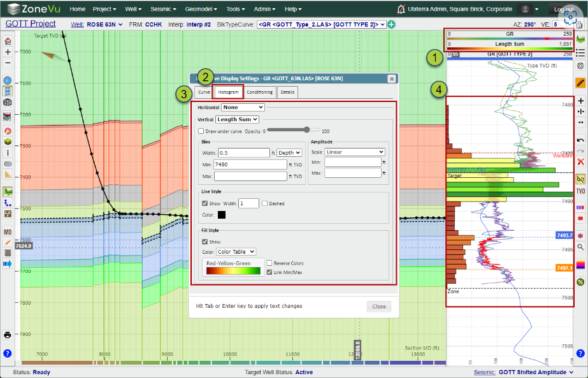Click the home view icon in left toolbar
Screen dimensions: 588x378
[8, 41]
